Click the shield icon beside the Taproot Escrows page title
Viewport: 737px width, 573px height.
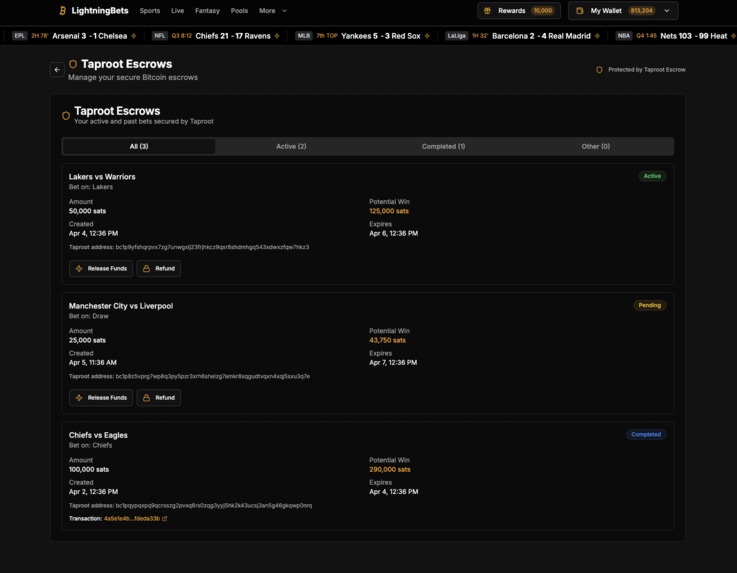coord(73,64)
